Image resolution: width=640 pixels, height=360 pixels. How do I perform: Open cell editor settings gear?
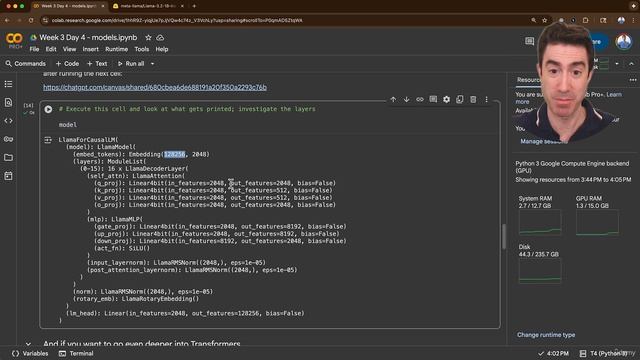tap(447, 99)
